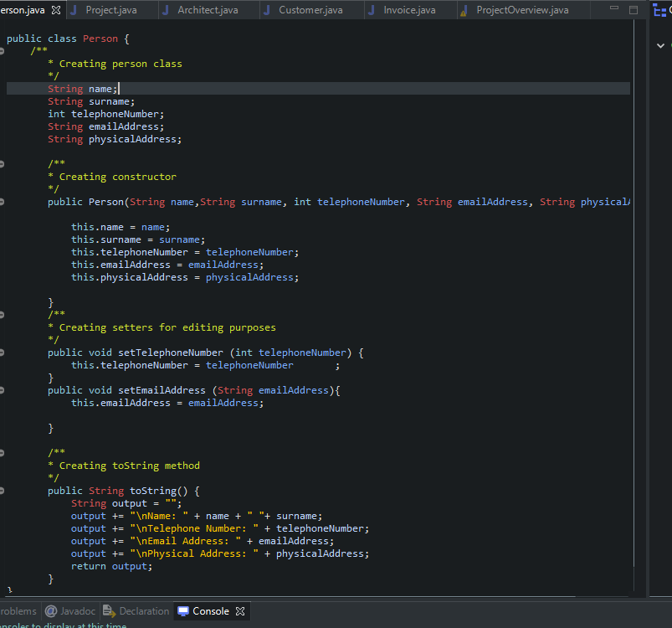672x628 pixels.
Task: Fold the Person constructor block
Action: coord(2,202)
